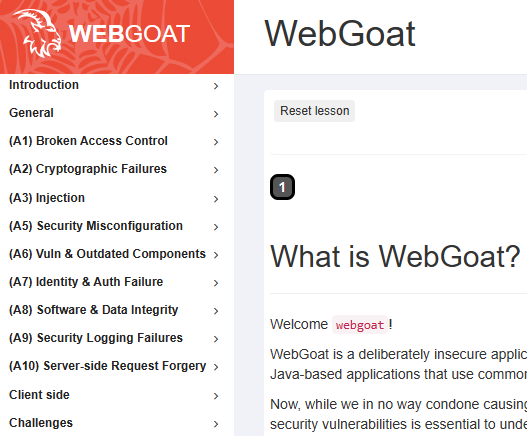
Task: Expand the Introduction menu chevron
Action: (x=216, y=86)
